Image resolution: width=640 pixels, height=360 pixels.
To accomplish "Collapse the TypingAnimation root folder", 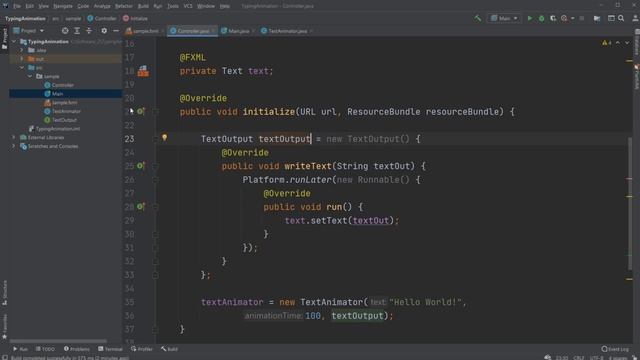I will [x=14, y=42].
